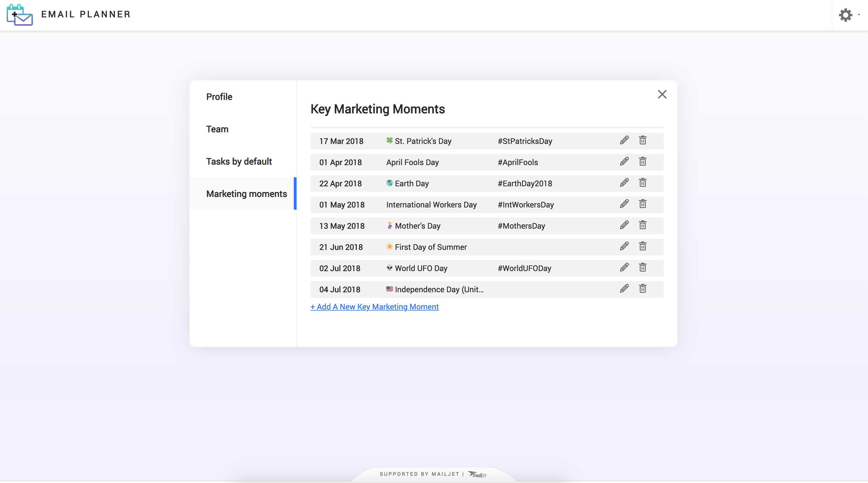Delete the April Fools Day entry
Viewport: 868px width, 483px height.
tap(642, 161)
